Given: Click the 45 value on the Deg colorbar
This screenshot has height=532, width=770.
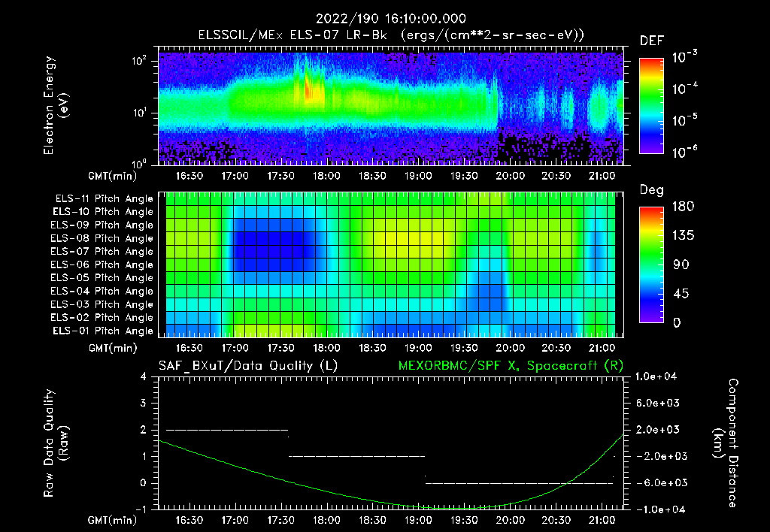Looking at the screenshot, I should tap(681, 294).
